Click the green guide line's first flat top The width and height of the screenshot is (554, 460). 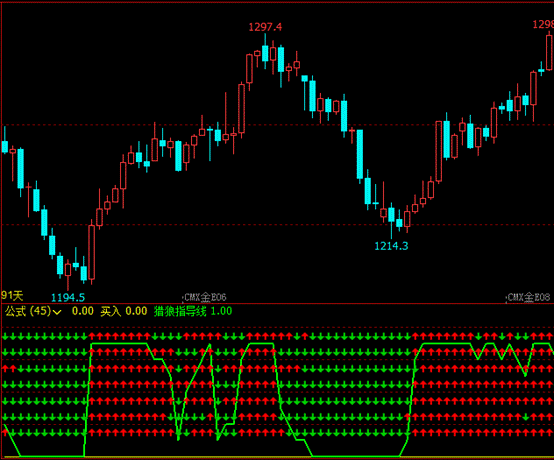pyautogui.click(x=119, y=343)
